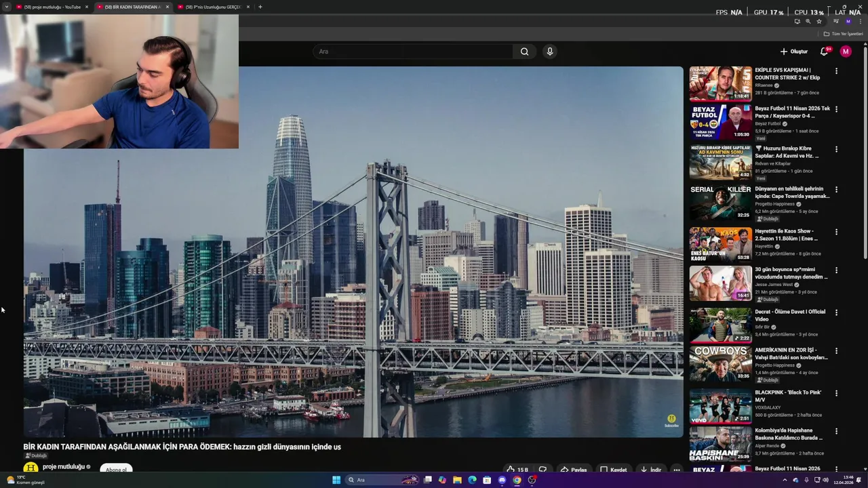Click the Subscribe watermark in video corner
Viewport: 868px width, 488px height.
tap(671, 421)
